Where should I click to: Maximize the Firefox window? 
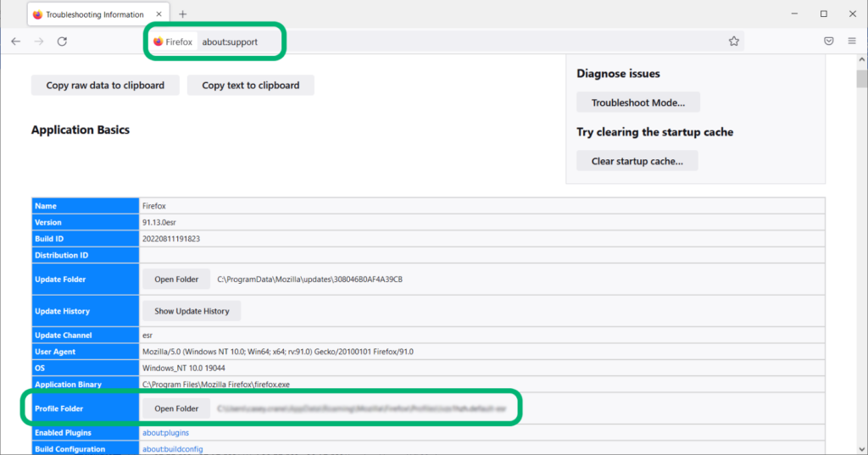coord(824,14)
